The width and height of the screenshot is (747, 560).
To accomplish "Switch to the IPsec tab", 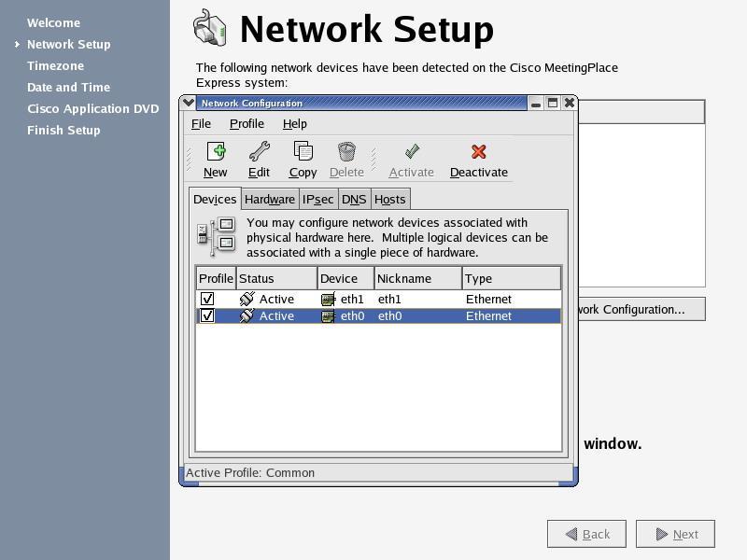I will point(317,200).
